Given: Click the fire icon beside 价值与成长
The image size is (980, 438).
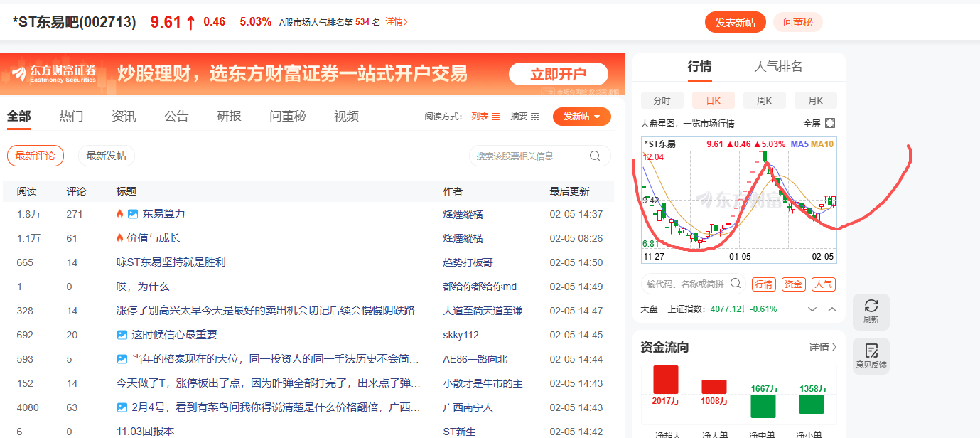Looking at the screenshot, I should (x=119, y=238).
